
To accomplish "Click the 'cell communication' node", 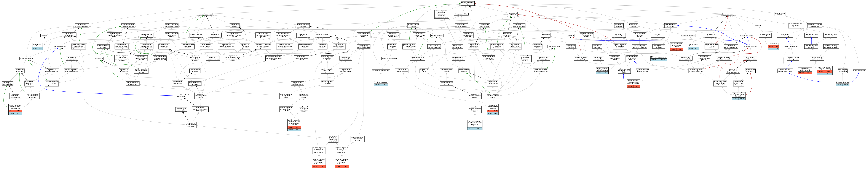I will tap(747, 35).
